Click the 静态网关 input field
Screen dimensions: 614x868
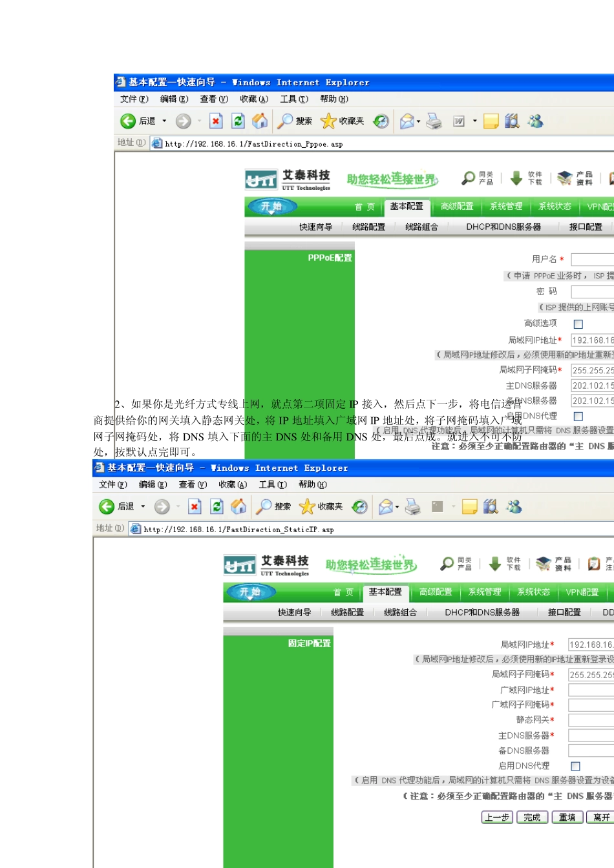click(x=591, y=720)
